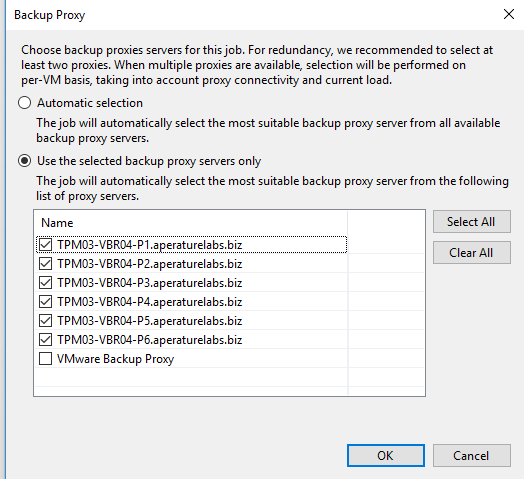
Task: Highlight TPM03-VBR04-P3.aperturelabs.biz row name
Action: click(x=150, y=283)
